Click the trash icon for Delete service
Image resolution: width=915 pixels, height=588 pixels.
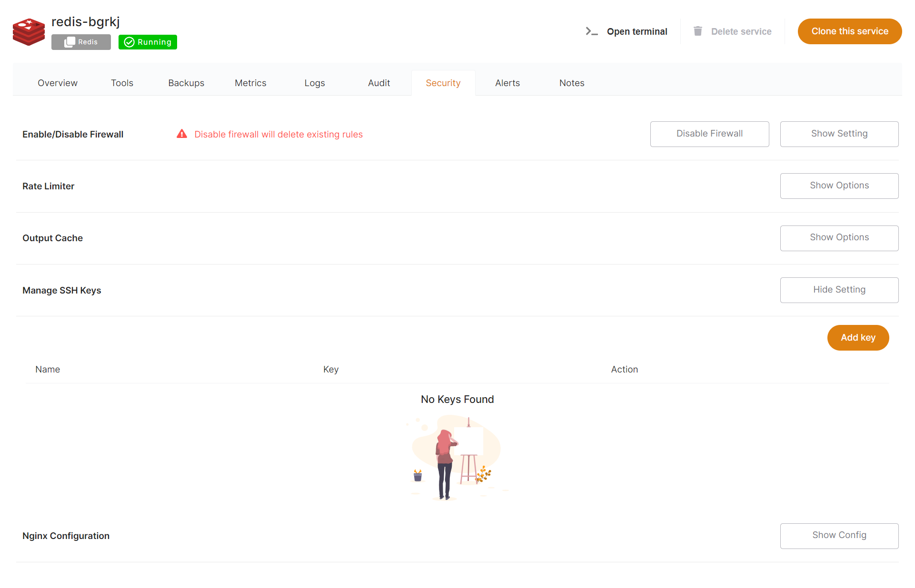[698, 31]
